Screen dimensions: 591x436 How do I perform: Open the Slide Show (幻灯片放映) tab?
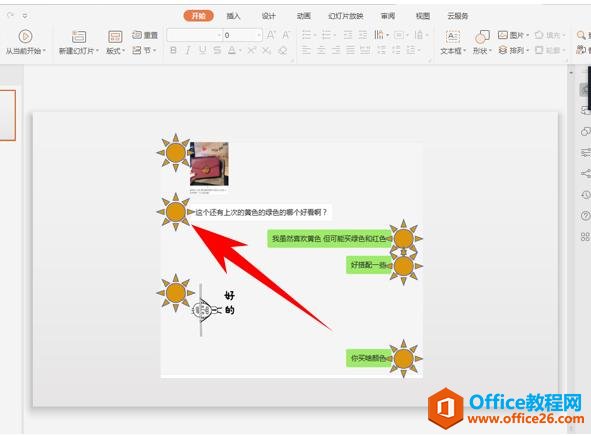click(346, 16)
